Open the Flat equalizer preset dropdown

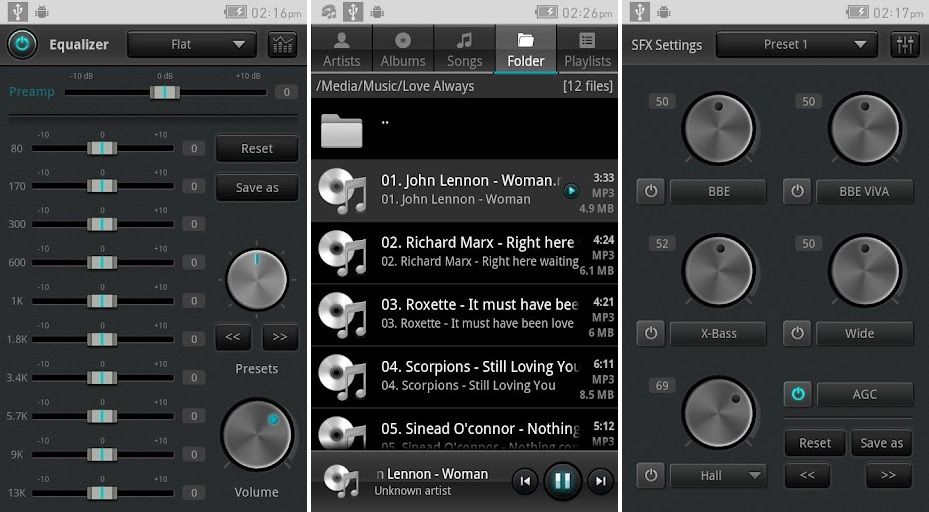(x=193, y=45)
